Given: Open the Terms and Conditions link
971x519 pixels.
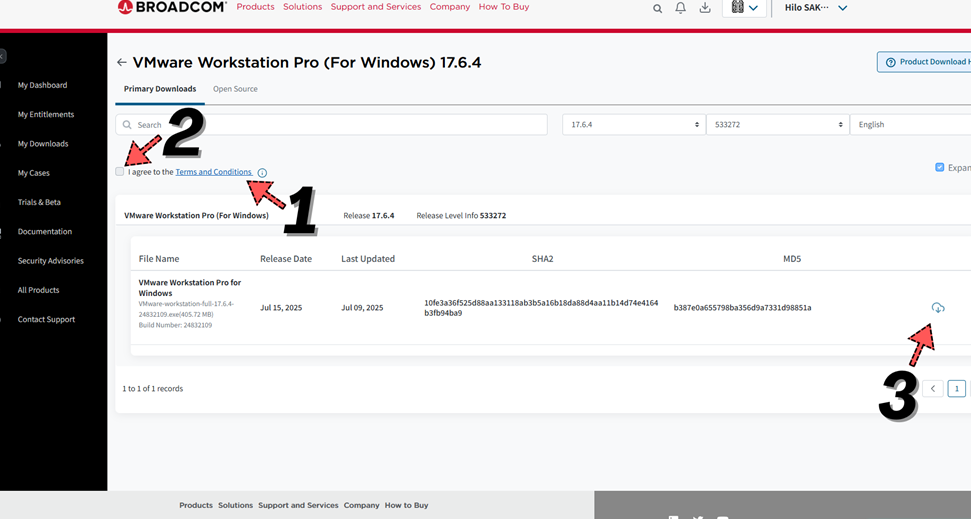Looking at the screenshot, I should (x=214, y=172).
